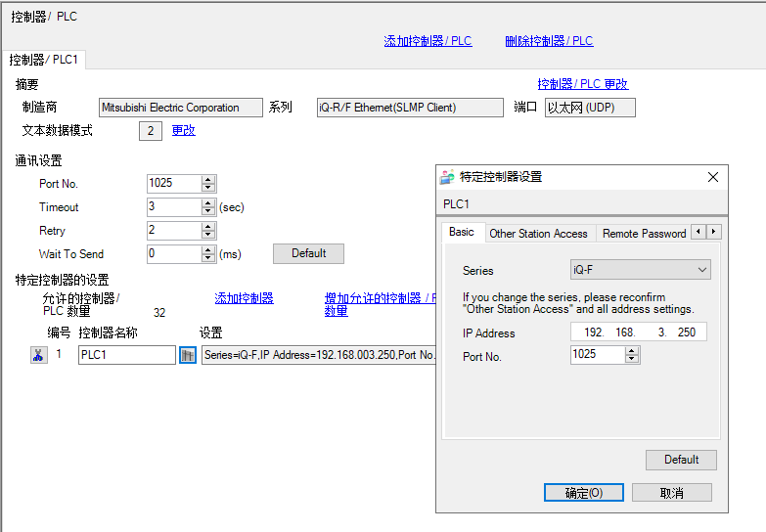Increase the dialog Port No. spinner

tap(632, 352)
